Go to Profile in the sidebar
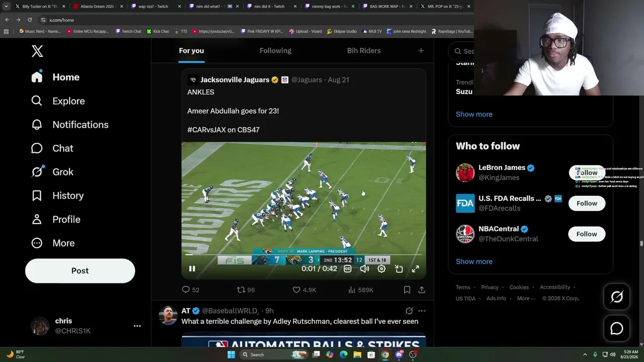The height and width of the screenshot is (362, 644). point(55,219)
